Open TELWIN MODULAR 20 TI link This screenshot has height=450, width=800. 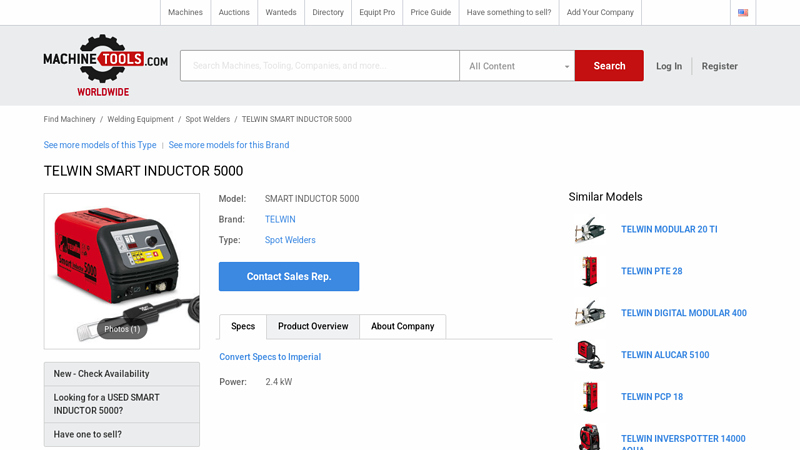669,230
